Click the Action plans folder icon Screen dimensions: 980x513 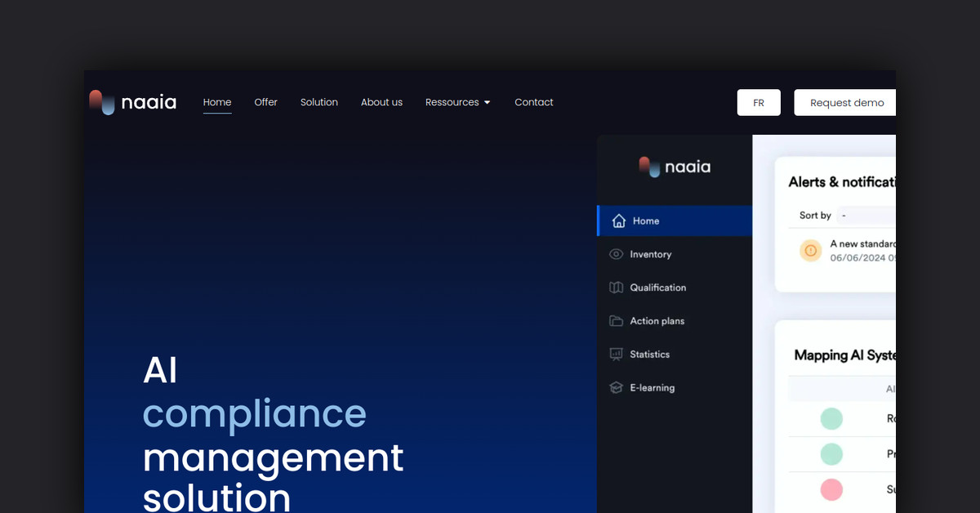[x=617, y=321]
